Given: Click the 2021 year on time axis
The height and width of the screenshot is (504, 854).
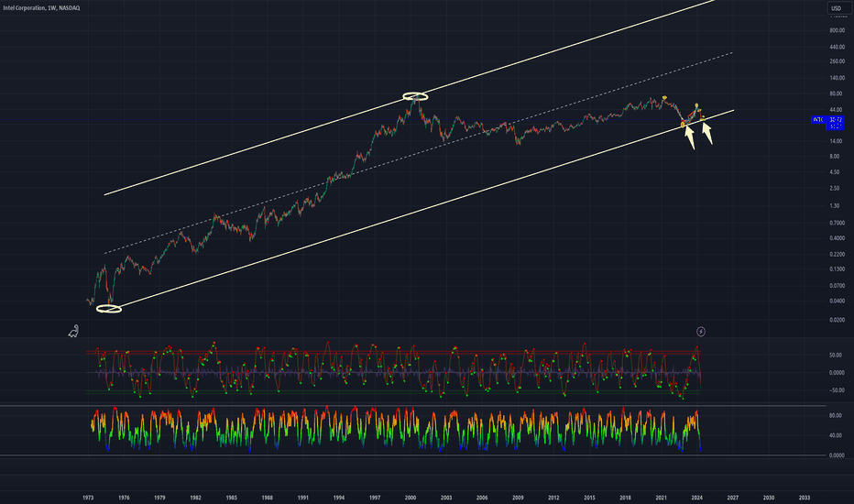Looking at the screenshot, I should pos(662,498).
